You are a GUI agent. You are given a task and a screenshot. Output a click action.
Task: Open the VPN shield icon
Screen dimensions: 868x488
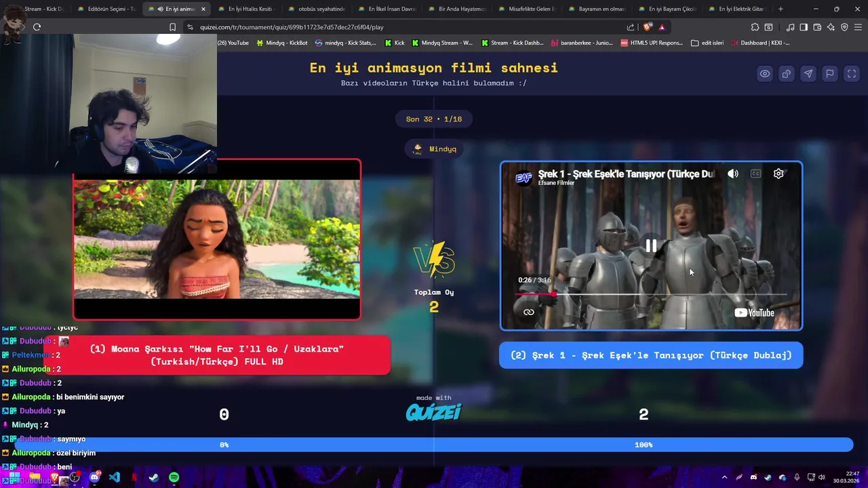[844, 27]
